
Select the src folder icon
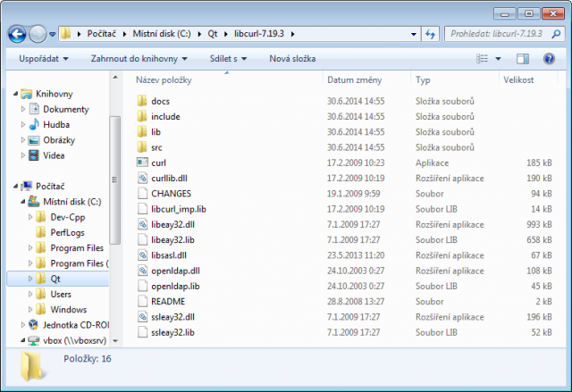[x=142, y=147]
